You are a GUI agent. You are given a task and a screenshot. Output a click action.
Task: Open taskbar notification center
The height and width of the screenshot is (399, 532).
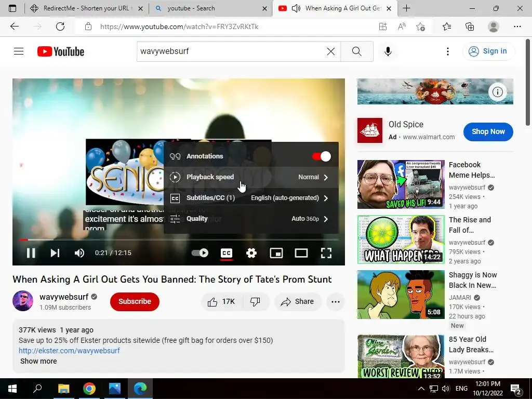516,389
